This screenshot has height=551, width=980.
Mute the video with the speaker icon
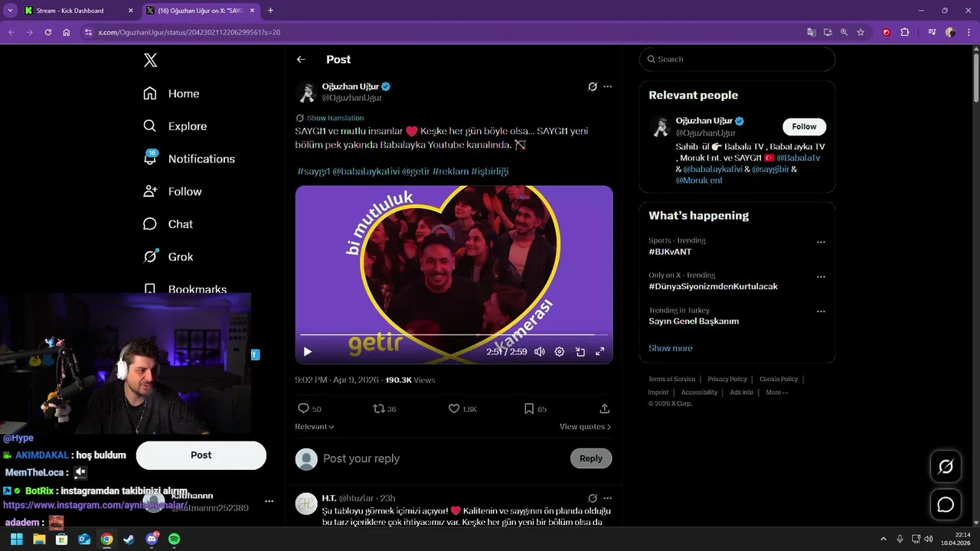tap(540, 352)
